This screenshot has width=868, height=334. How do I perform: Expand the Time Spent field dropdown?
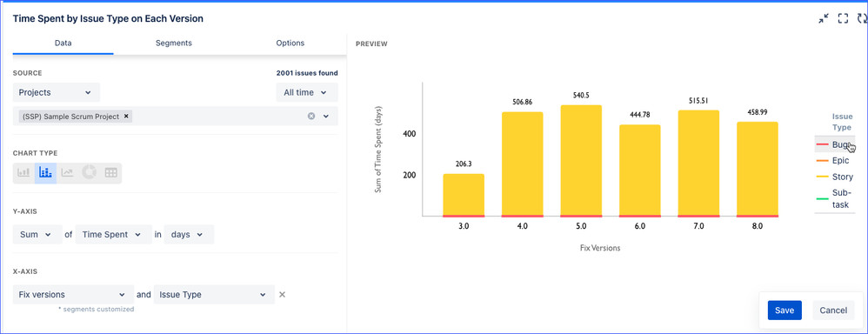113,234
